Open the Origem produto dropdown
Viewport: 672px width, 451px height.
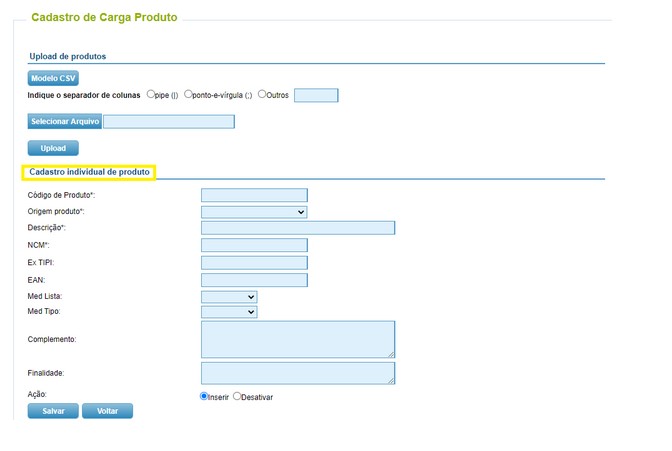254,212
